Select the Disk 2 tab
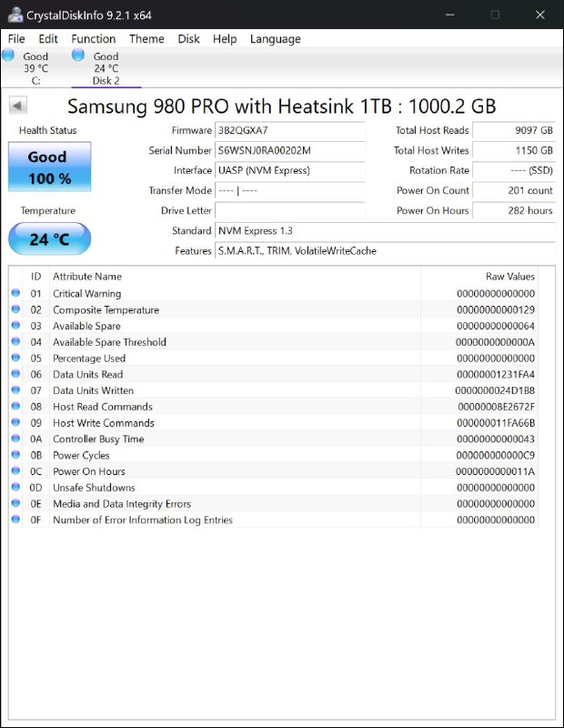This screenshot has width=564, height=728. coord(106,68)
